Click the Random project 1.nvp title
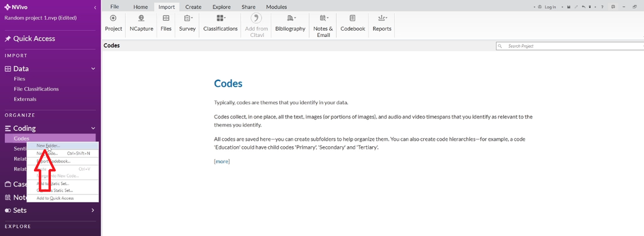Image resolution: width=644 pixels, height=236 pixels. (x=40, y=18)
